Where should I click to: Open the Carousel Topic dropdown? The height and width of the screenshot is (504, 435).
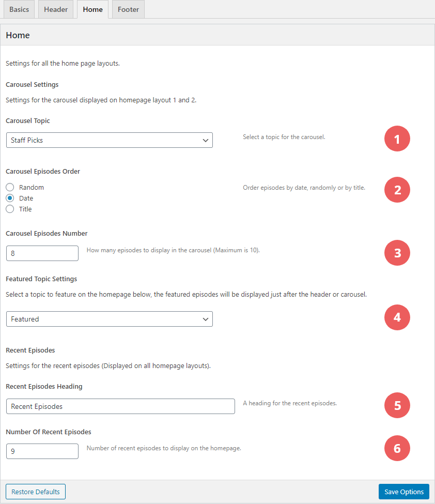tap(109, 140)
